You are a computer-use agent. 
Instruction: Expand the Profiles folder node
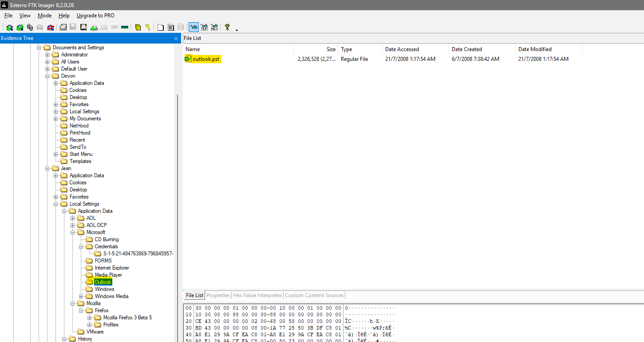pyautogui.click(x=90, y=325)
